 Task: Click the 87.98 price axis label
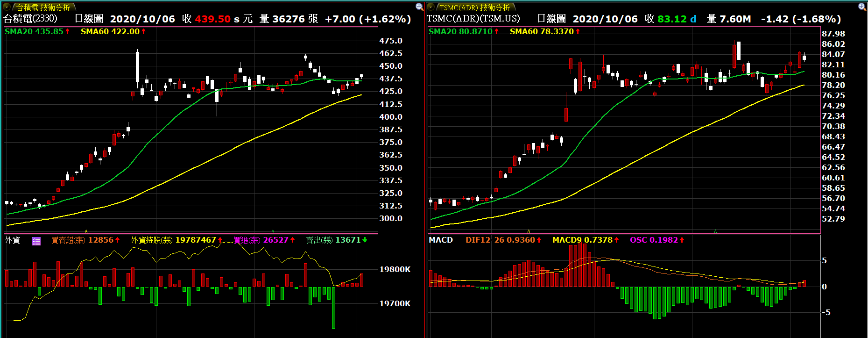pyautogui.click(x=833, y=34)
